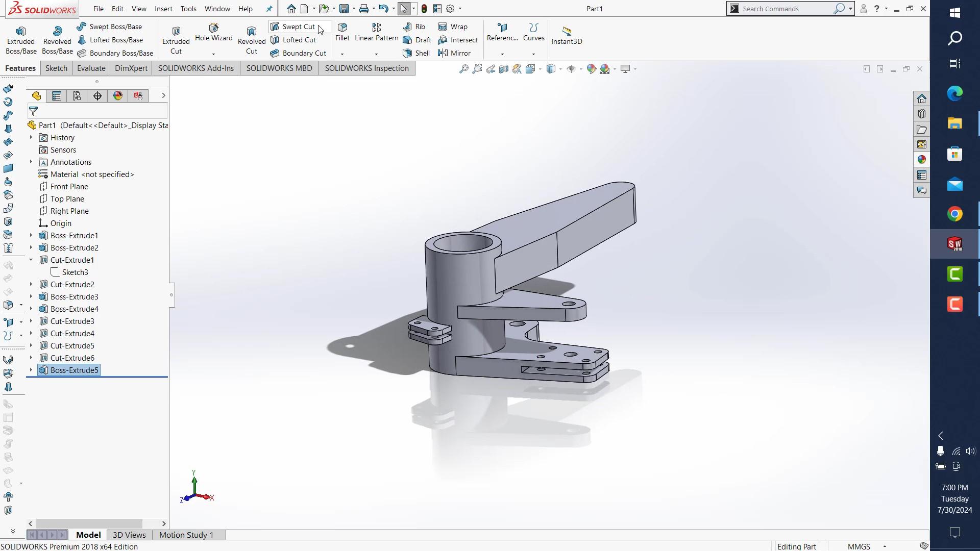Pin the SOLIDWORKS menu bar

click(x=269, y=9)
